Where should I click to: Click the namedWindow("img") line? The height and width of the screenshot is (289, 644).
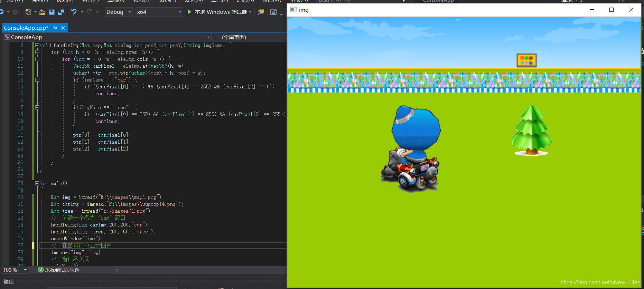coord(77,239)
